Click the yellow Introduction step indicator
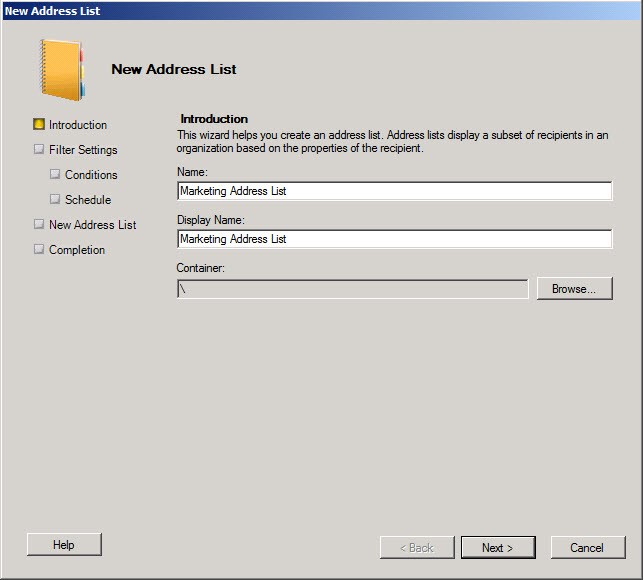 pos(39,124)
